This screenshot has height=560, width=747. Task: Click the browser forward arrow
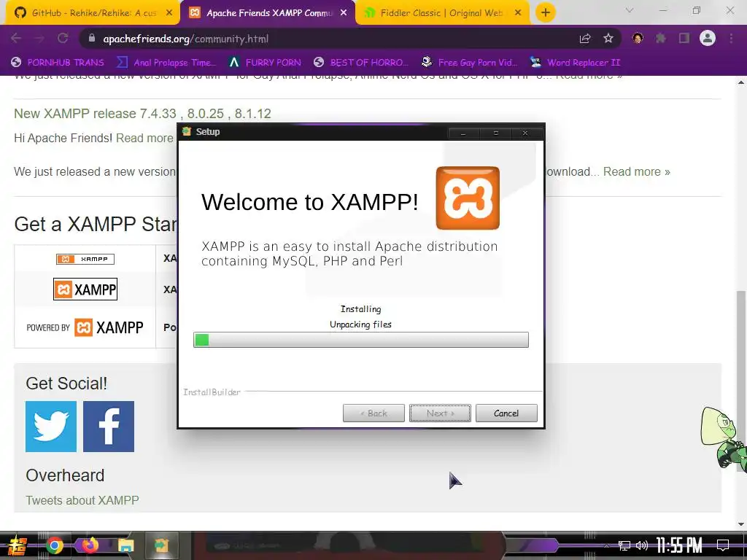(x=39, y=39)
